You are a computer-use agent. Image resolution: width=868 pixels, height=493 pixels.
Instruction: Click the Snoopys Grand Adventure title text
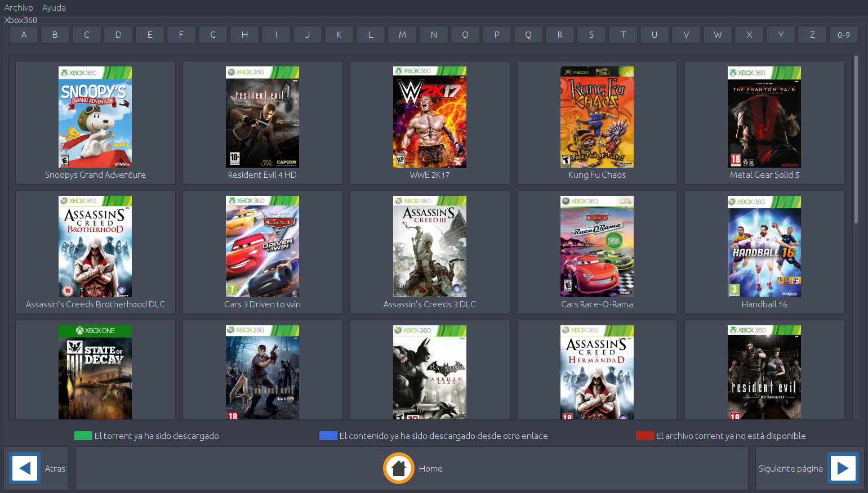(x=95, y=175)
